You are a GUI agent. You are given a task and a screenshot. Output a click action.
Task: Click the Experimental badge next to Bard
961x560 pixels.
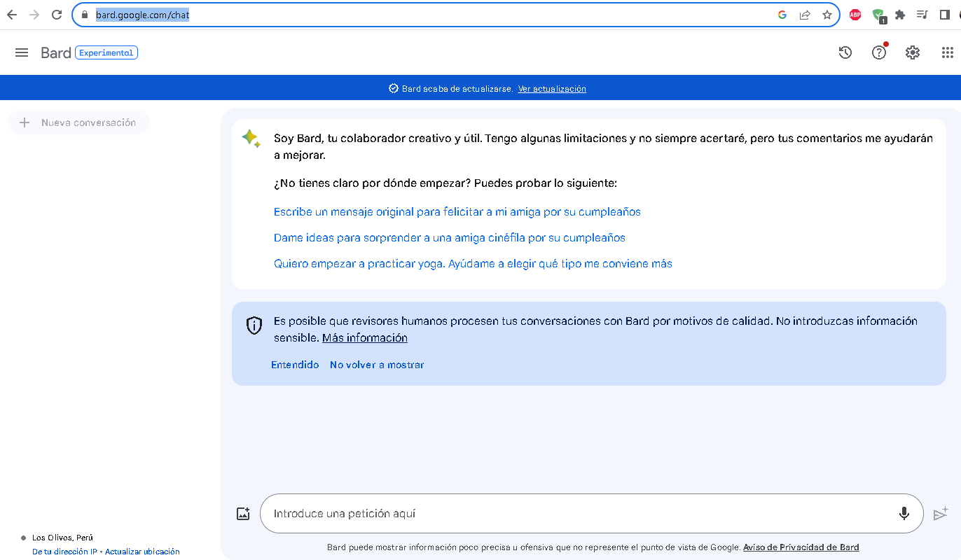coord(106,52)
